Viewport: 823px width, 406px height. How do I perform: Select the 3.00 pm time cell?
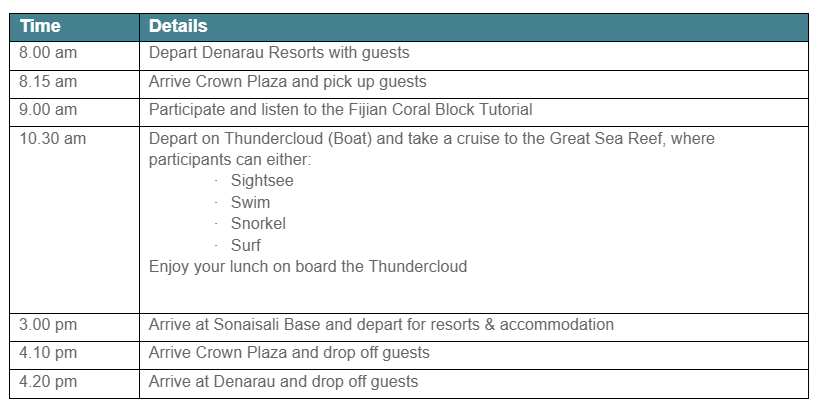pos(75,327)
